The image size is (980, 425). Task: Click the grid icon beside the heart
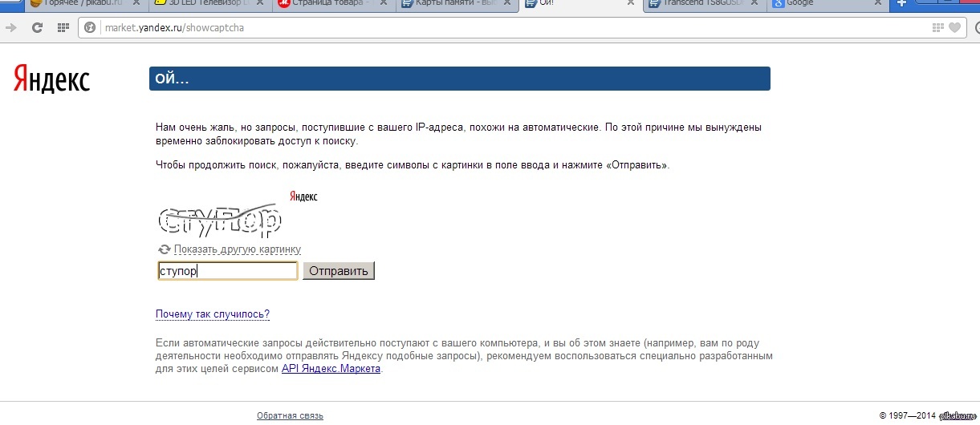coord(937,28)
